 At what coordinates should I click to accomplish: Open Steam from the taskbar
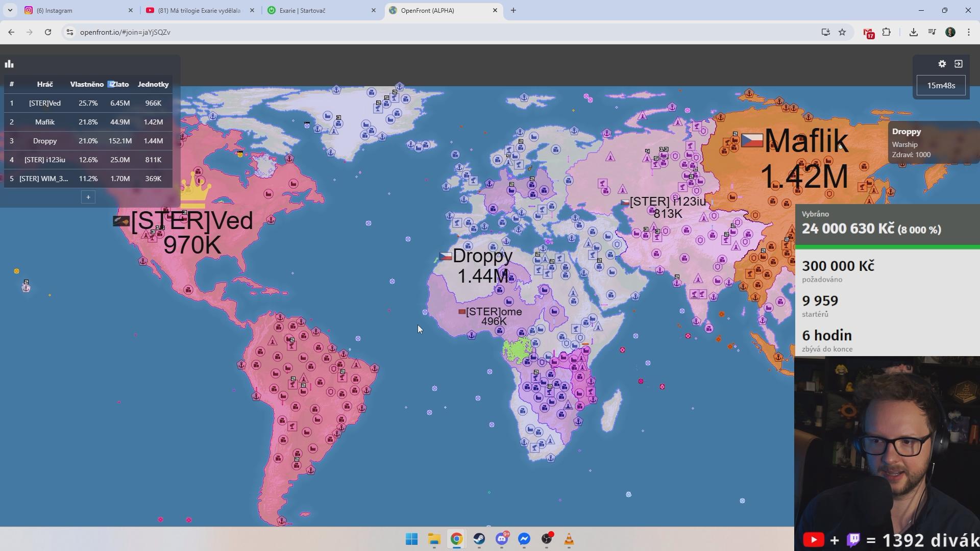(x=479, y=539)
